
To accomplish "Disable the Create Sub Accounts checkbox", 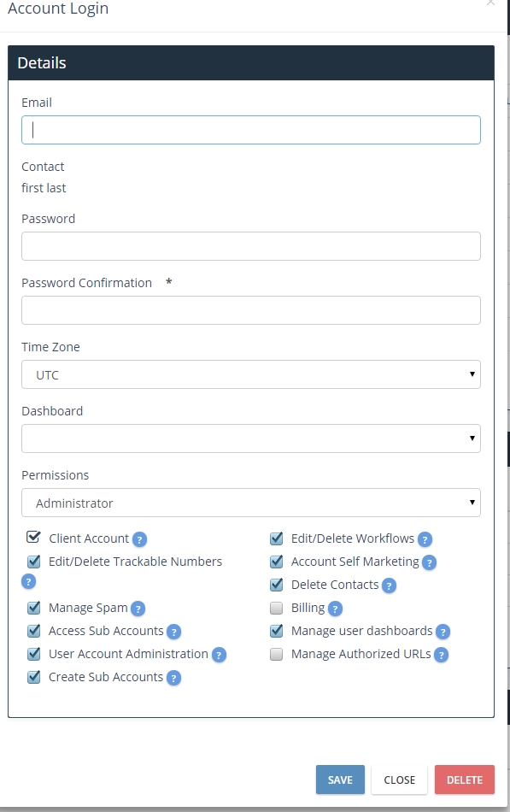I will pos(33,677).
